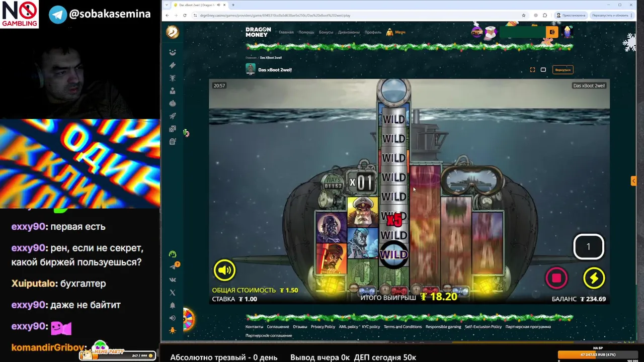644x362 pixels.
Task: Open the Главная menu item
Action: click(286, 32)
